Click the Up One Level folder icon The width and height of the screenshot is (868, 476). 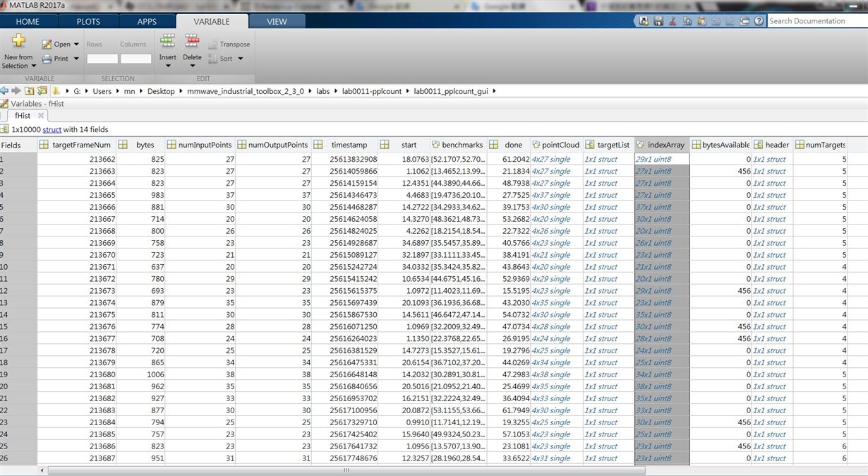[x=29, y=90]
